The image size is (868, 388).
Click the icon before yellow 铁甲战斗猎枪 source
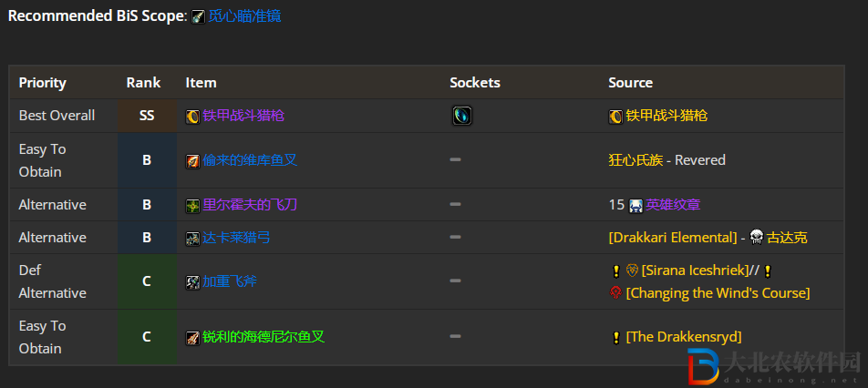click(x=615, y=117)
